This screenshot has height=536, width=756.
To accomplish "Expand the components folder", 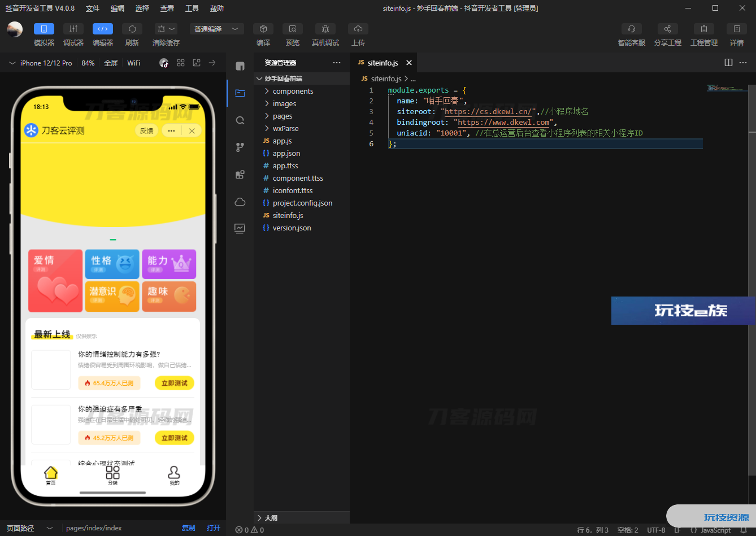I will pos(302,91).
